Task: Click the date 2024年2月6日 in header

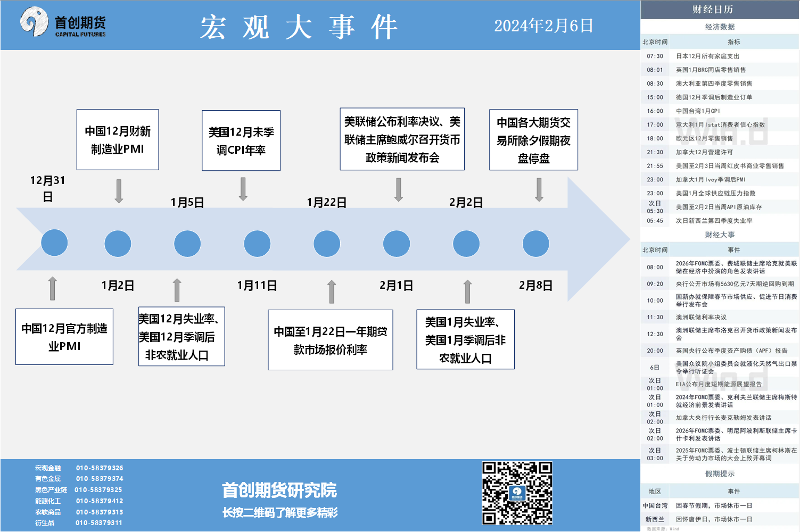Action: click(x=543, y=26)
